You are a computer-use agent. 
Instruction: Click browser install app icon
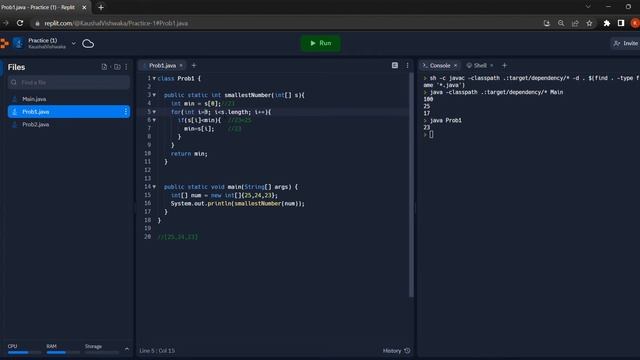pyautogui.click(x=547, y=23)
